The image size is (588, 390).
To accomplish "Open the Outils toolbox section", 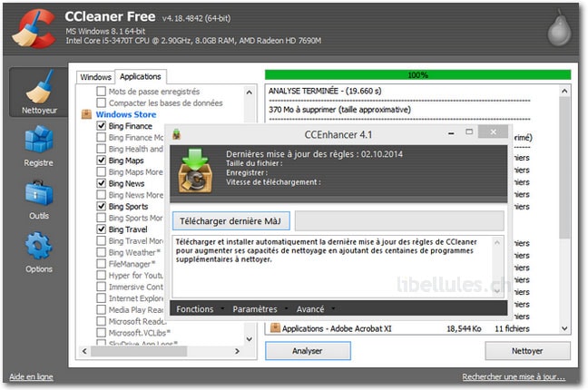I will coord(39,200).
